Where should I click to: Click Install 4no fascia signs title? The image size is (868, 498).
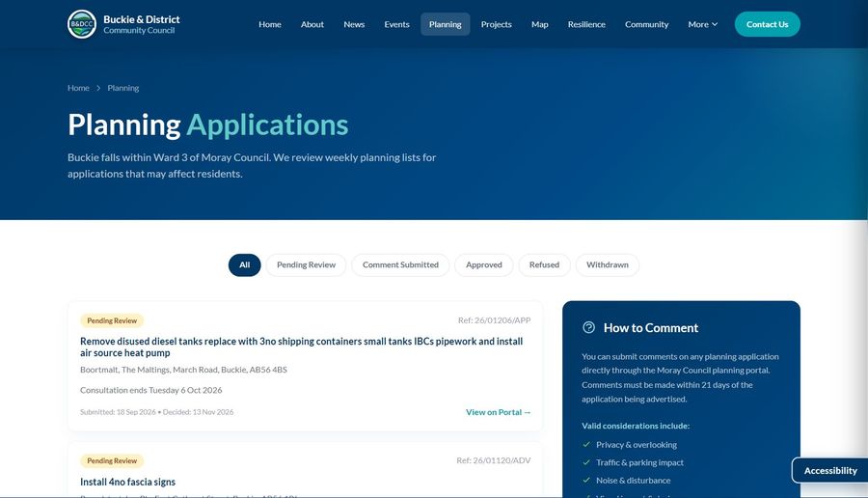click(x=128, y=482)
